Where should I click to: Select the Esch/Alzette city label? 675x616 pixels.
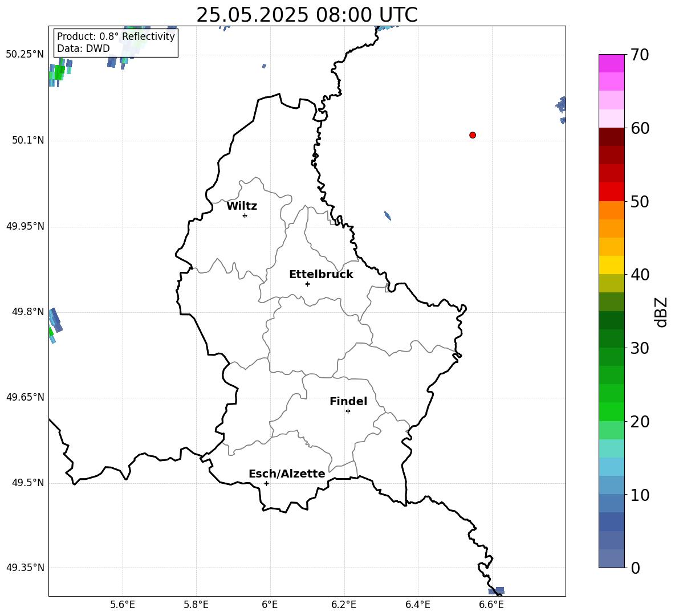pyautogui.click(x=287, y=474)
